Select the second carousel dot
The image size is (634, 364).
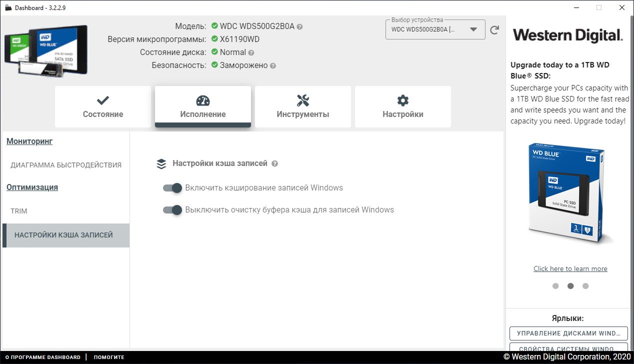(x=570, y=286)
